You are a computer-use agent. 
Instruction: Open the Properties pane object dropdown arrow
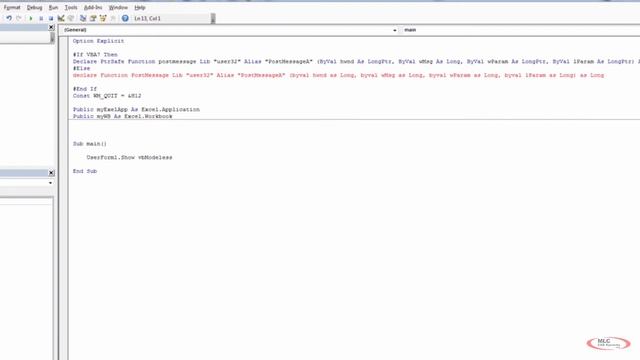coord(50,183)
